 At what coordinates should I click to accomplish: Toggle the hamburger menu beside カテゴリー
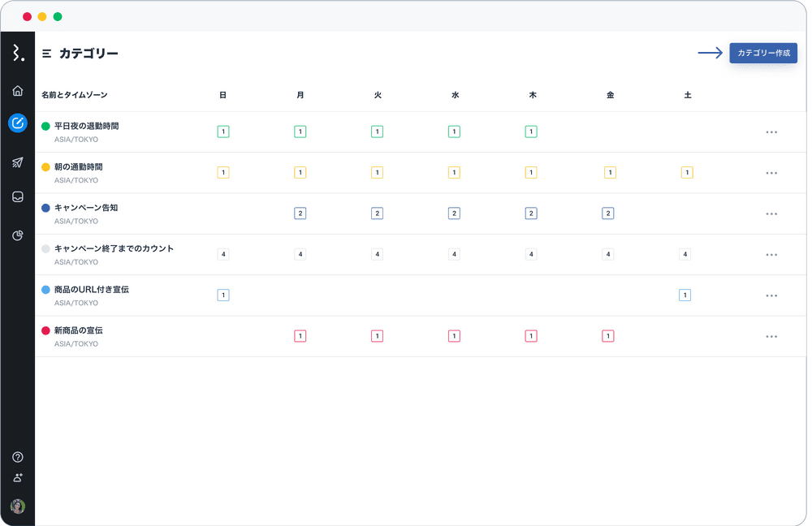pyautogui.click(x=46, y=54)
